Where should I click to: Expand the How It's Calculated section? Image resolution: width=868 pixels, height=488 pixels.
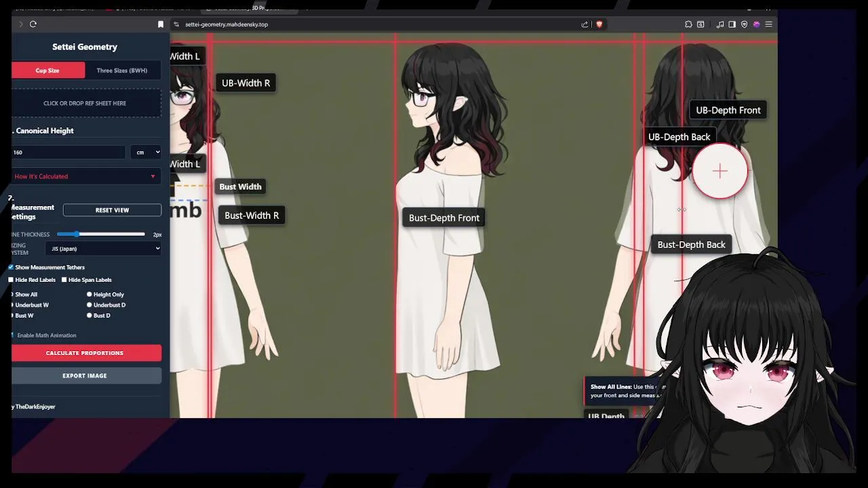[86, 176]
